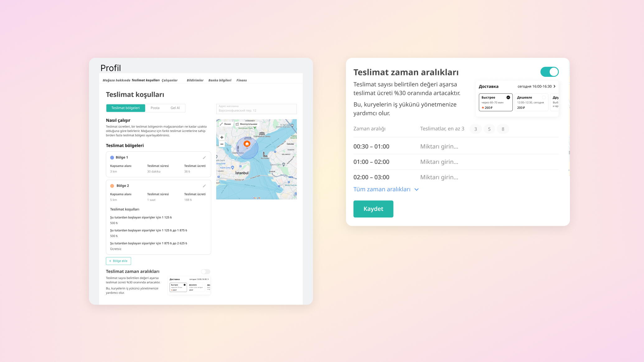
Task: Edit Bölge 2 with pencil icon
Action: 204,186
